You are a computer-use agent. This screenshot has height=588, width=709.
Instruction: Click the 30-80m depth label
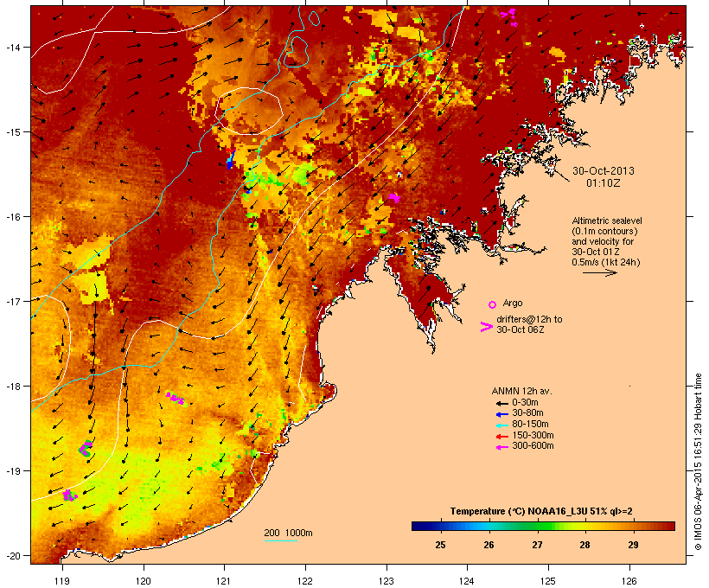click(x=527, y=413)
